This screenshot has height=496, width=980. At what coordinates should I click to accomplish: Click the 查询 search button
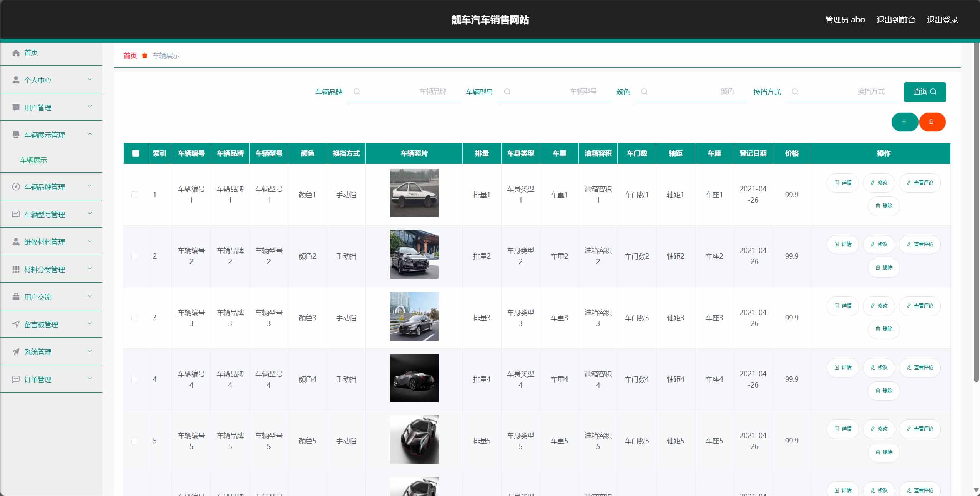[x=925, y=92]
